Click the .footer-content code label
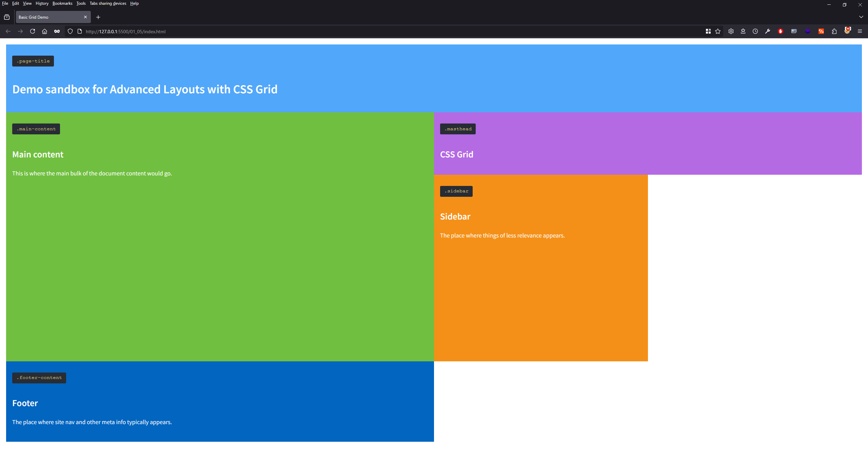The image size is (868, 475). (39, 378)
